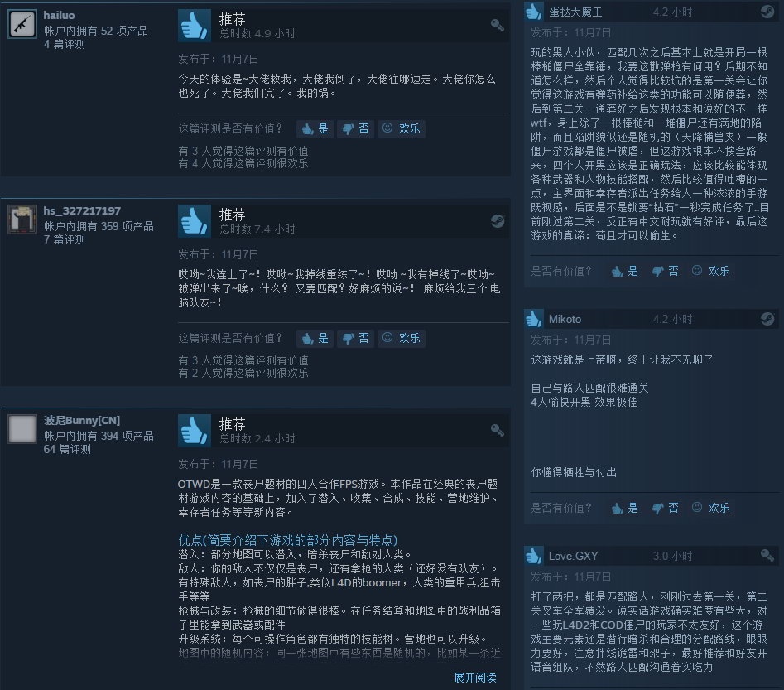The width and height of the screenshot is (784, 690).
Task: Open hailuo's avatar thumbnail
Action: tap(22, 23)
